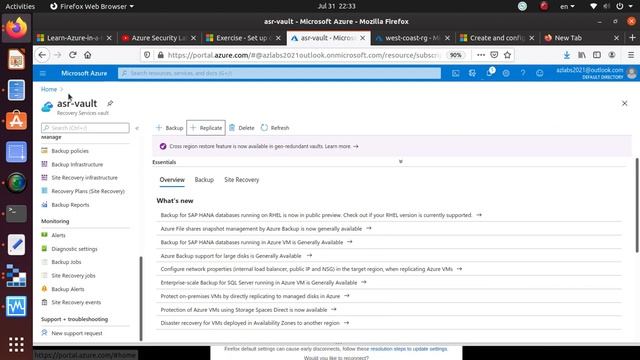Open Backup policies in menu
Viewport: 640px width, 360px height.
coord(70,151)
